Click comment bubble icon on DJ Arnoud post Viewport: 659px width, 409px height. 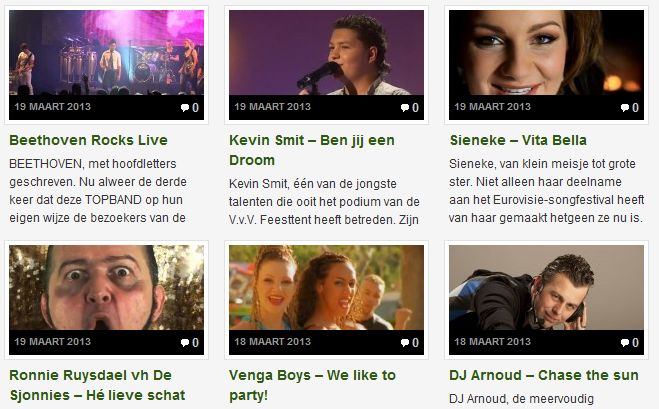pos(625,343)
